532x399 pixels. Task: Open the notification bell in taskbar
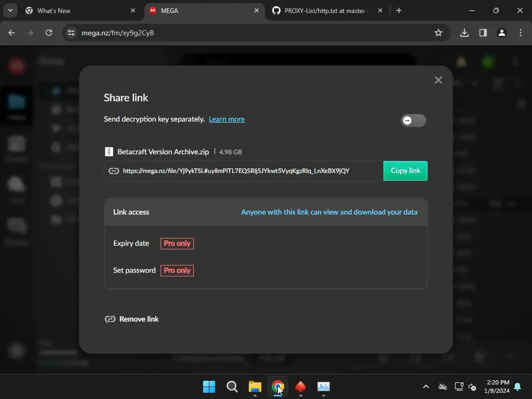[518, 387]
